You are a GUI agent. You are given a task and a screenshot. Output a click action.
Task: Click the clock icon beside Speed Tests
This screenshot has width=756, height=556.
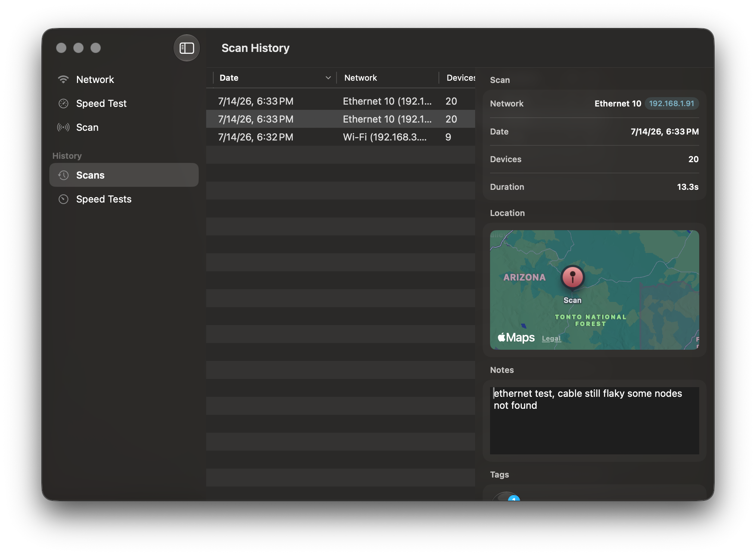[63, 199]
